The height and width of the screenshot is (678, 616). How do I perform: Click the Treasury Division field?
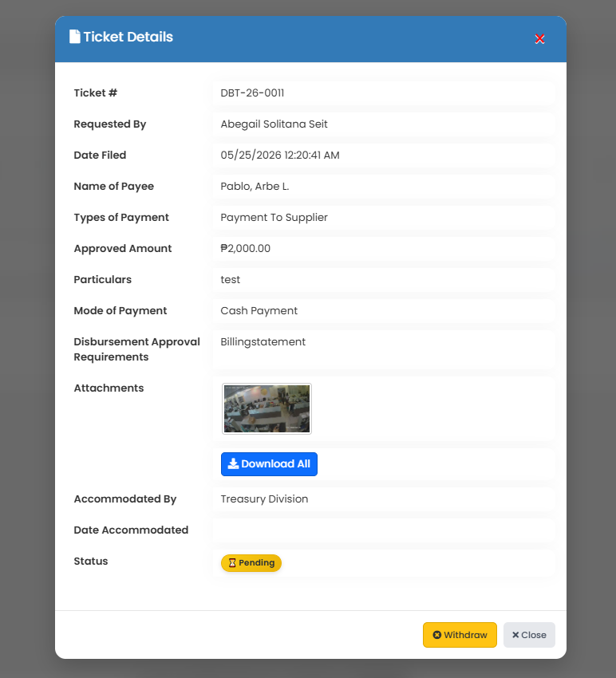coord(383,499)
